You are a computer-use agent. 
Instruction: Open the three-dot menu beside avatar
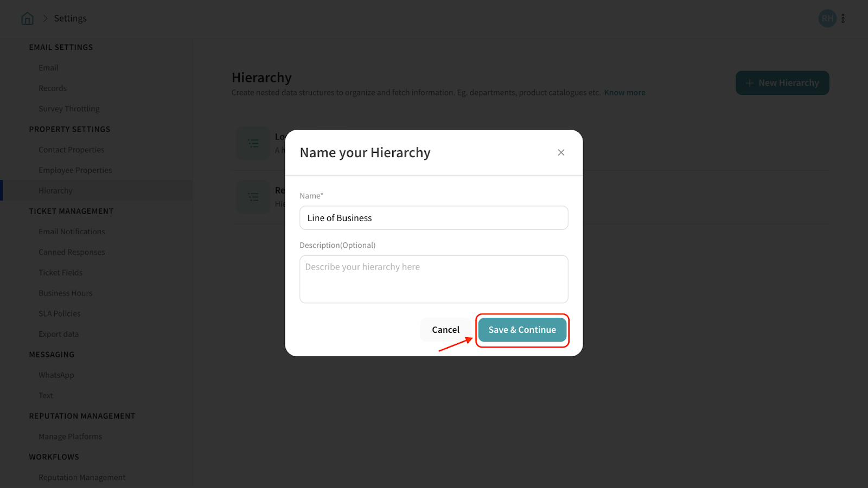pyautogui.click(x=843, y=18)
